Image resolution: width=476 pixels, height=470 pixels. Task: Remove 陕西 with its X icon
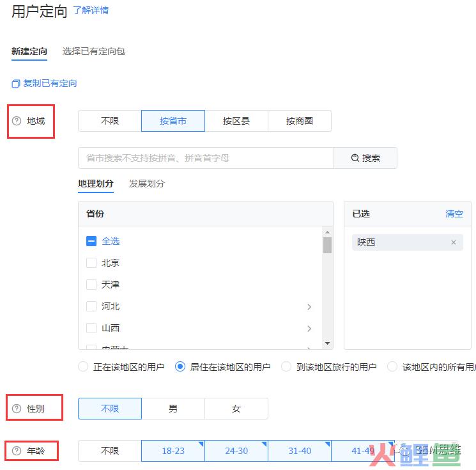pyautogui.click(x=454, y=242)
